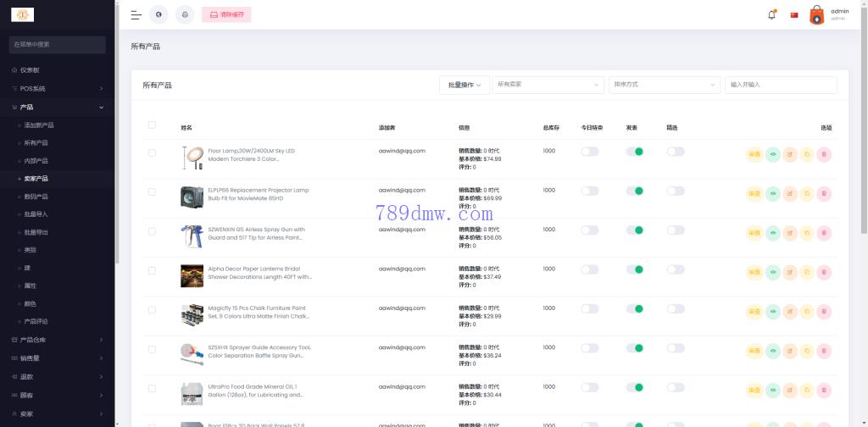Tick checkbox for Magicfly Chalk Furniture Paint
868x427 pixels.
point(152,310)
